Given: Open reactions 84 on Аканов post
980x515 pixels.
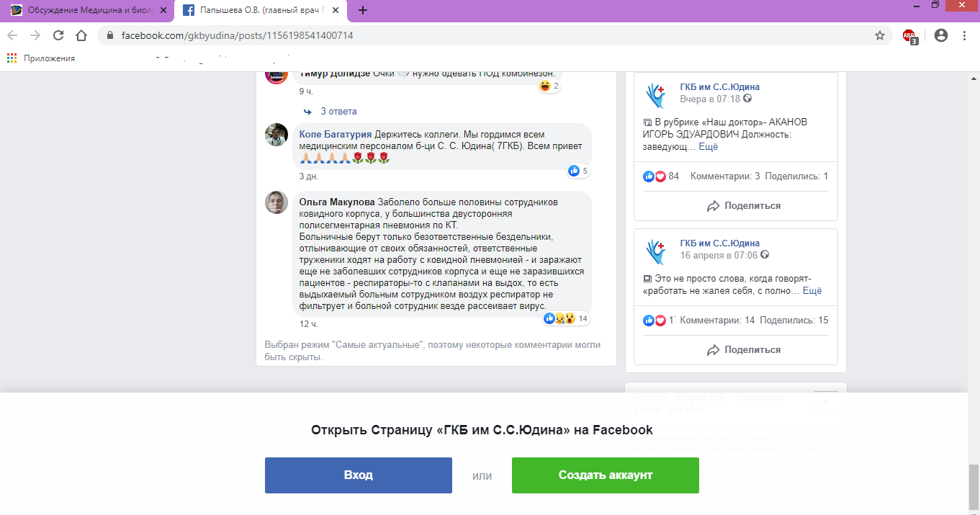Looking at the screenshot, I should pyautogui.click(x=661, y=176).
